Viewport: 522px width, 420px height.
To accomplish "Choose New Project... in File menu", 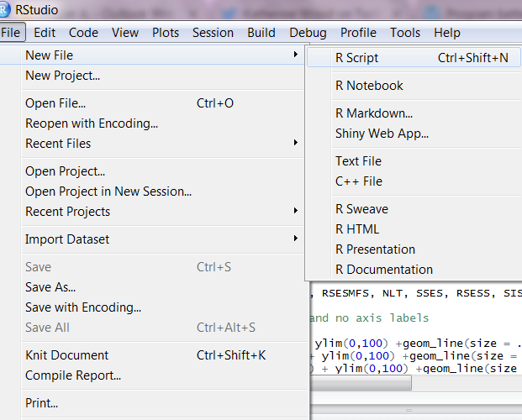I will pyautogui.click(x=62, y=76).
